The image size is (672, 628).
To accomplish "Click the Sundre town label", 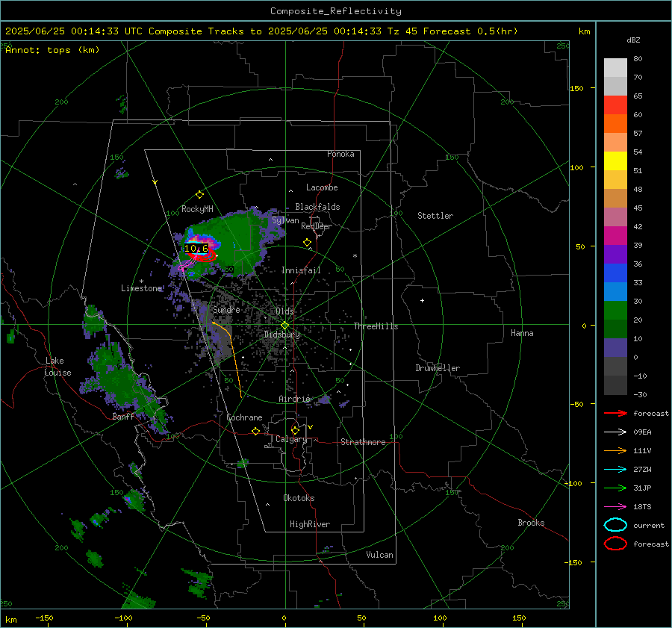I will tap(226, 309).
